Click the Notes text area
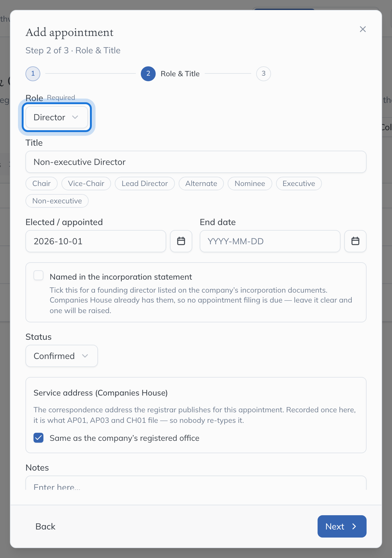The width and height of the screenshot is (392, 558). [196, 483]
